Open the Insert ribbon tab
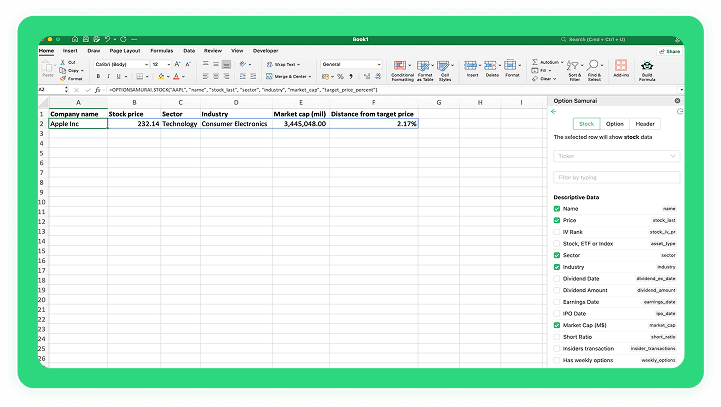This screenshot has height=407, width=721. [70, 51]
